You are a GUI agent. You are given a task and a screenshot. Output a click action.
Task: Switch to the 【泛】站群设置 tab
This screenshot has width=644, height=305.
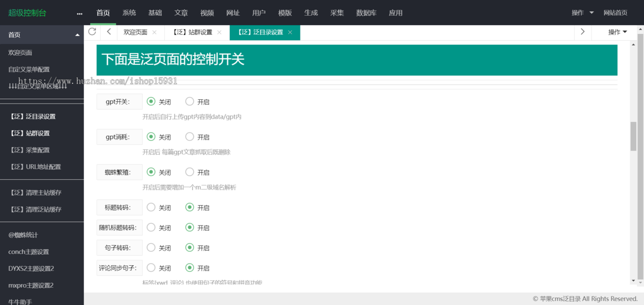[x=193, y=32]
